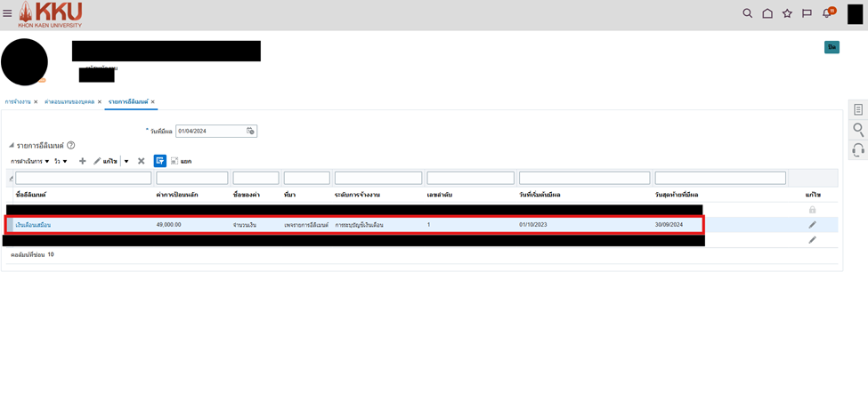This screenshot has height=393, width=868.
Task: Click the delete X icon in toolbar
Action: pyautogui.click(x=141, y=161)
